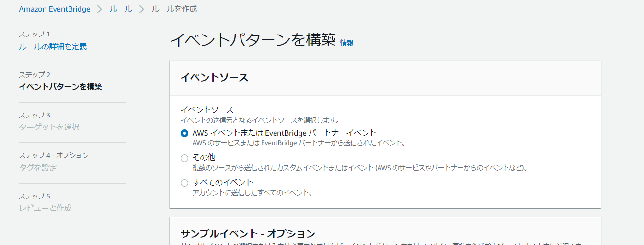Select step 3 ターゲットを選択 in sidebar
The height and width of the screenshot is (245, 644).
(49, 127)
